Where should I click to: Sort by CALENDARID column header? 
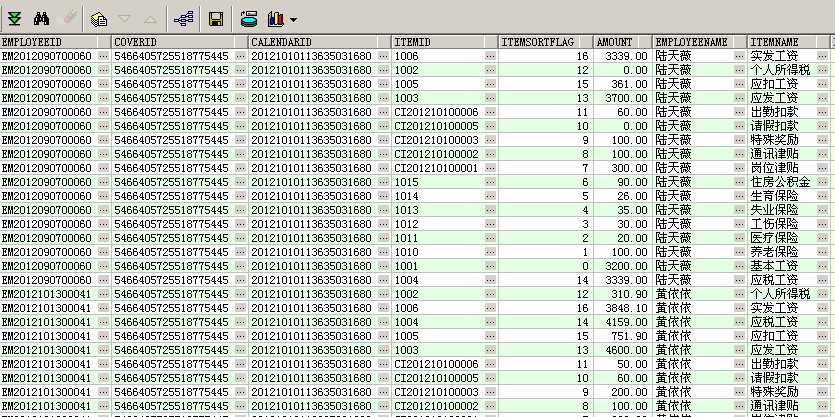click(320, 42)
